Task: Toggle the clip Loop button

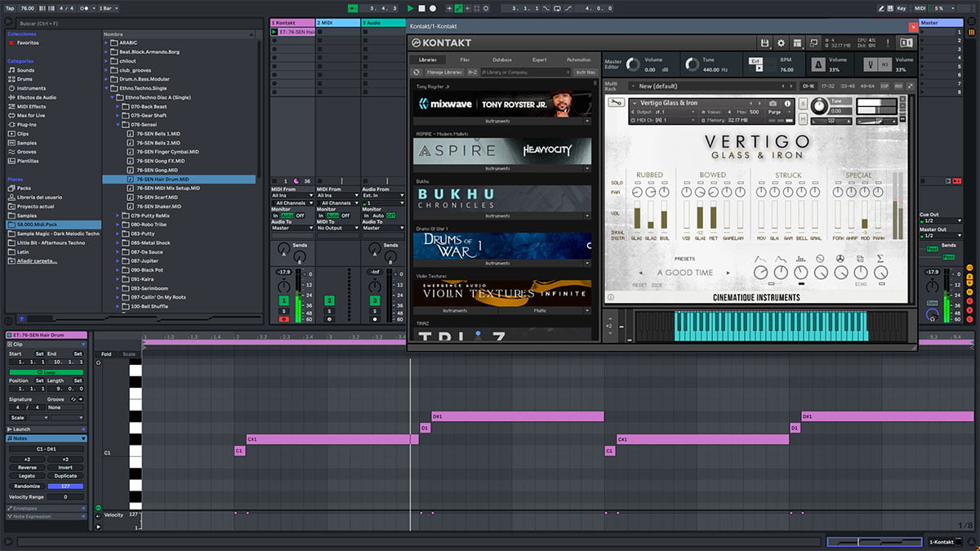Action: 46,372
